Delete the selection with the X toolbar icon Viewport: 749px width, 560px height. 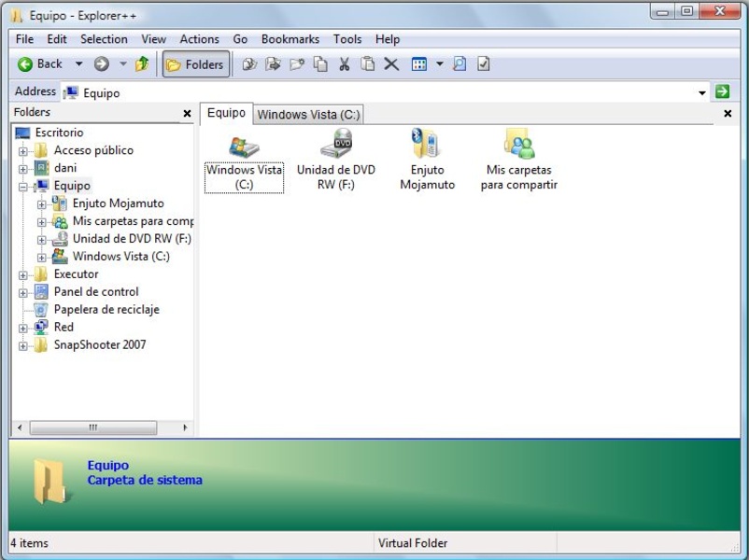[391, 63]
